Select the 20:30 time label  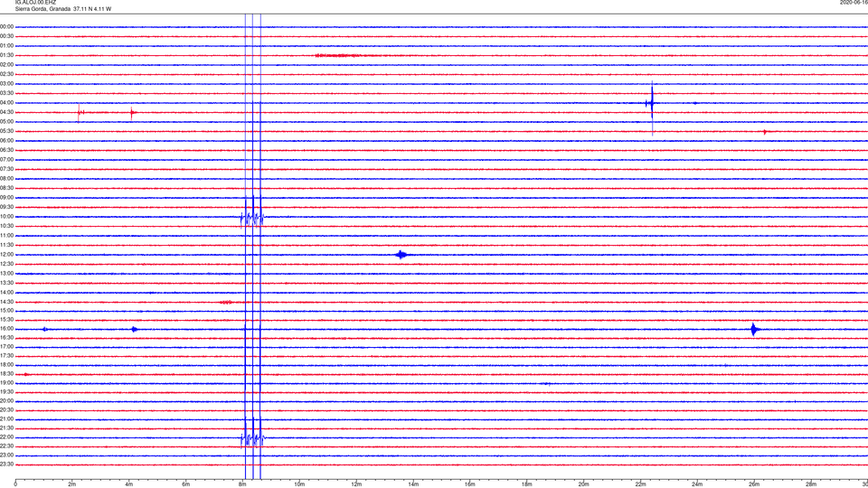point(7,410)
